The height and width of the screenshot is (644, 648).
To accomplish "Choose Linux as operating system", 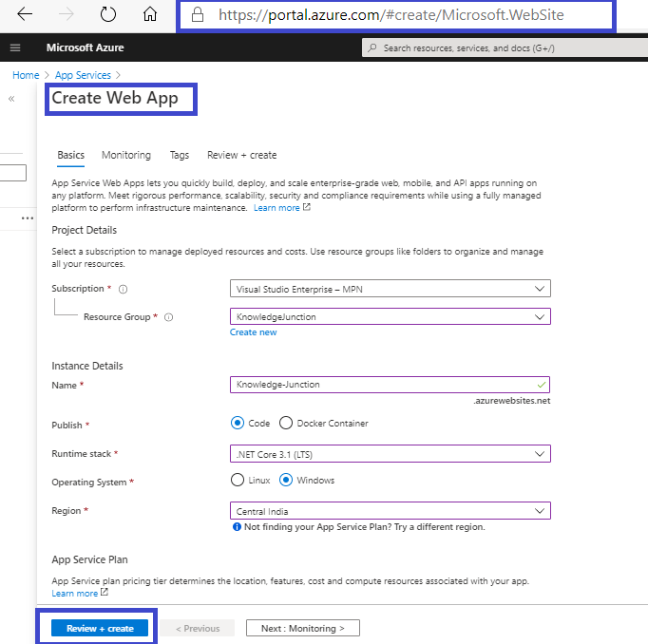I will coord(238,480).
